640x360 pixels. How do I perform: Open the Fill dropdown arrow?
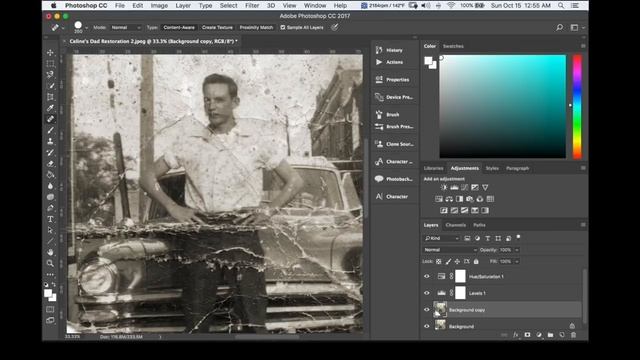click(517, 261)
